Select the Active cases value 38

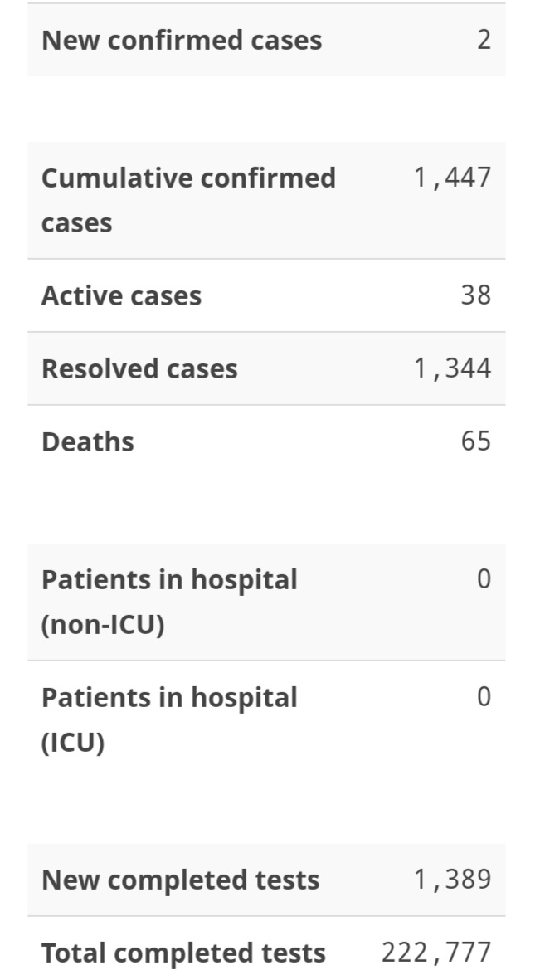tap(476, 295)
